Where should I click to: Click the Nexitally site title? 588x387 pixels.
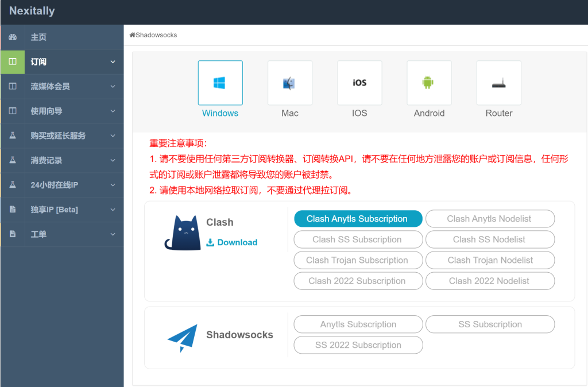point(32,11)
